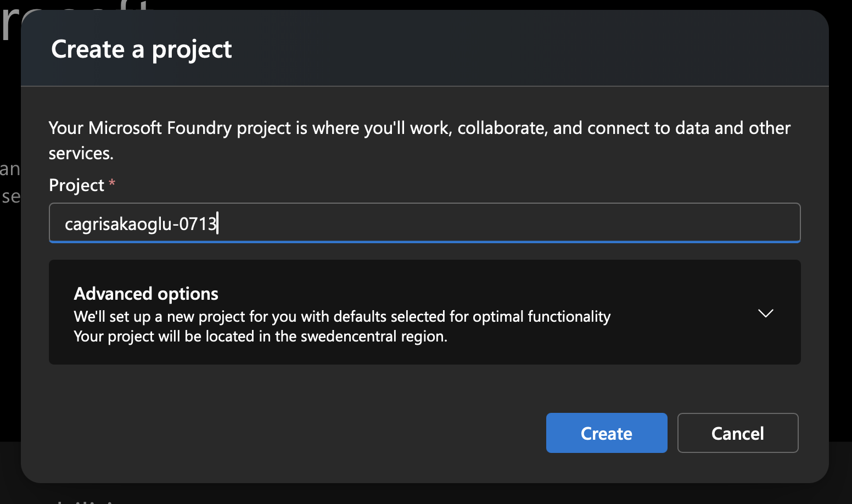Click the Project field label

[x=77, y=185]
